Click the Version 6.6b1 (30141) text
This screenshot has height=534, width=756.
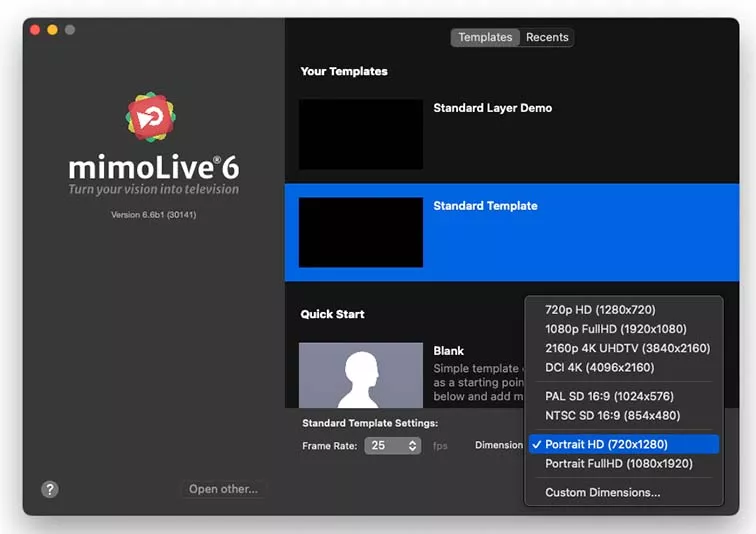pos(153,214)
